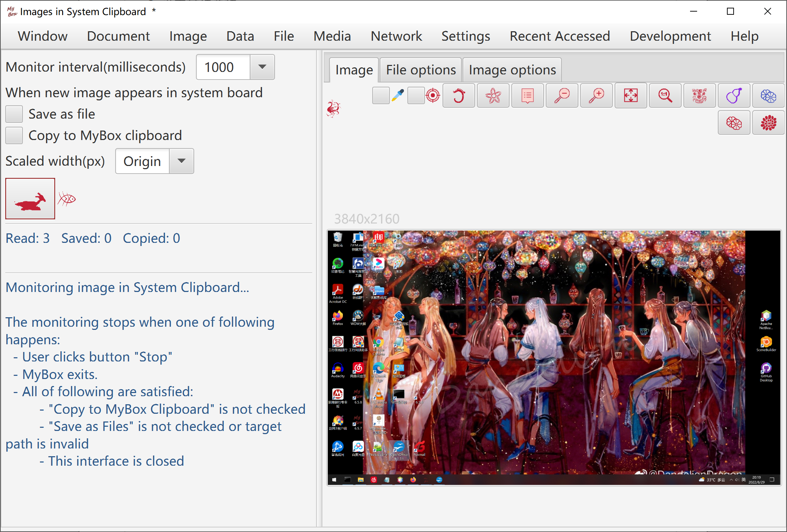Click the "MyBox exits." line
The width and height of the screenshot is (787, 532).
click(60, 374)
